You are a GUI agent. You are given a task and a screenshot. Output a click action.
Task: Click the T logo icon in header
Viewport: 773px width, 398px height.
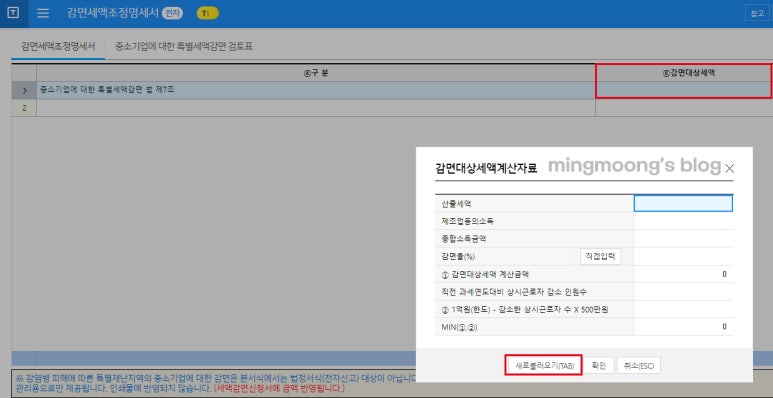[13, 13]
